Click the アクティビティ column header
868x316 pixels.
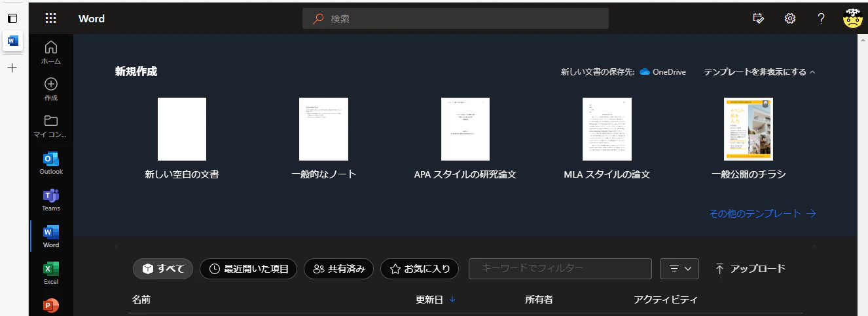pyautogui.click(x=666, y=300)
